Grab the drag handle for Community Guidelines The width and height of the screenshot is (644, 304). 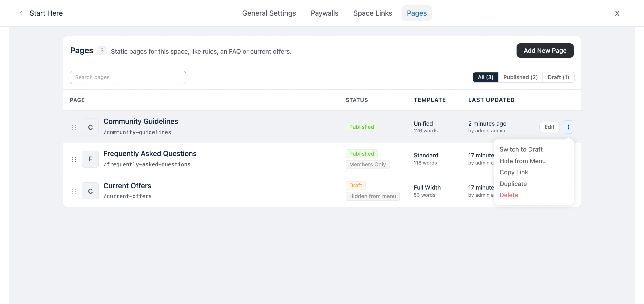[x=74, y=127]
